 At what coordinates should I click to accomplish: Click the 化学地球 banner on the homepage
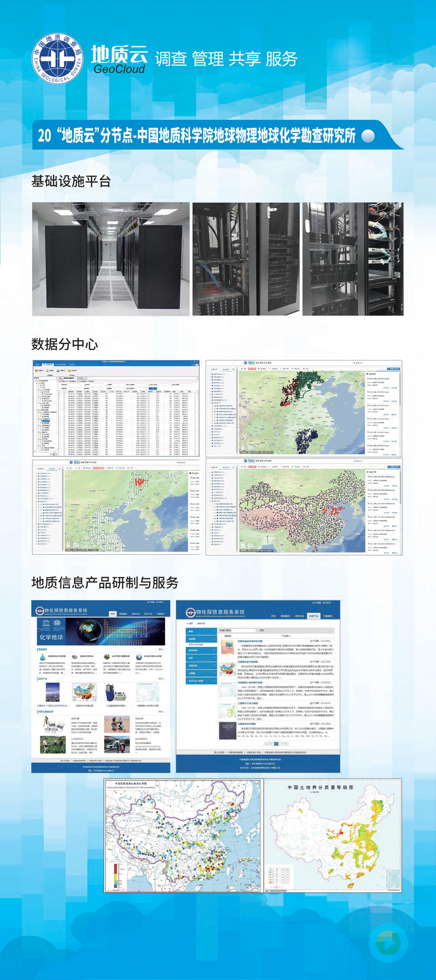pos(101,632)
